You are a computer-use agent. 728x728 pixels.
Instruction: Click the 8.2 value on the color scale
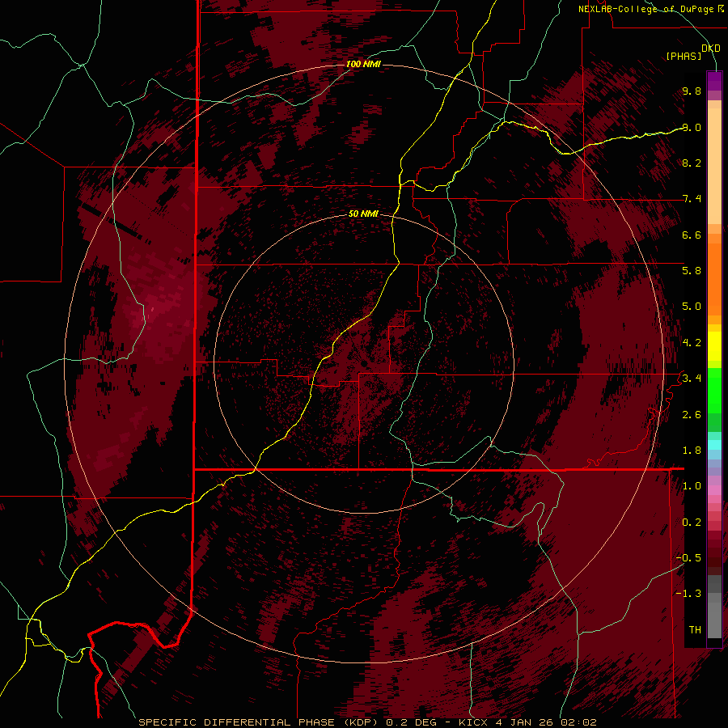(x=692, y=163)
